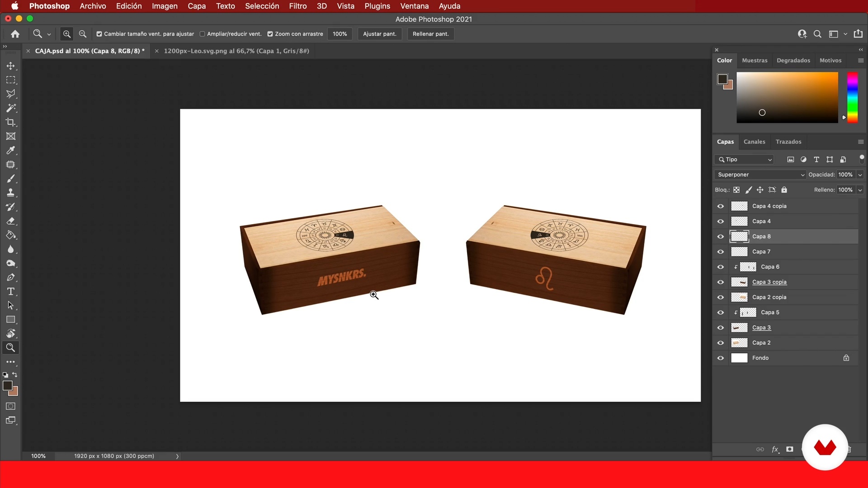Open the Capas panel options menu
868x488 pixels.
tap(861, 142)
